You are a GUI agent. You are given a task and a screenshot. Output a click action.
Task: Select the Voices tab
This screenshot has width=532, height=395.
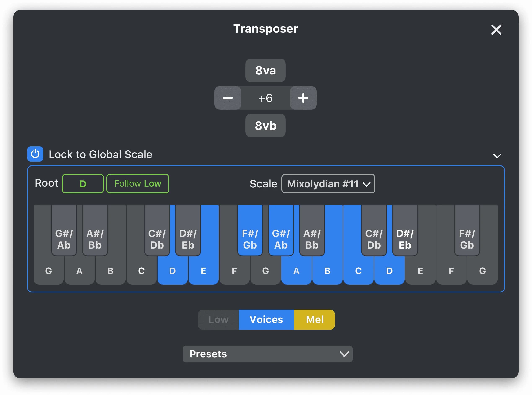coord(266,319)
